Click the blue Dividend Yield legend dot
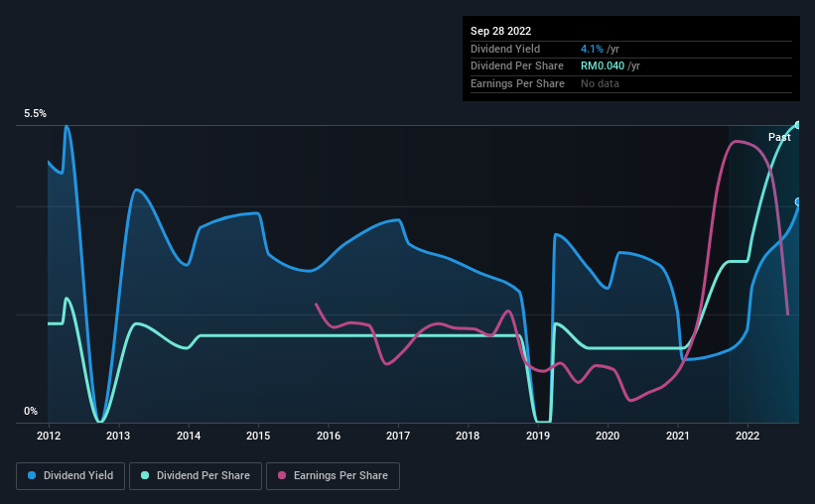 [32, 475]
